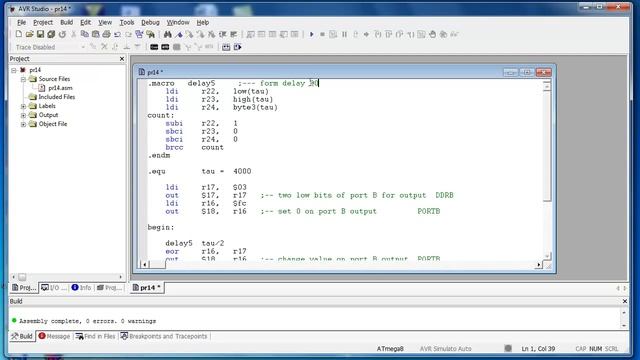The image size is (640, 360).
Task: Click the Cut scissors icon
Action: [73, 35]
